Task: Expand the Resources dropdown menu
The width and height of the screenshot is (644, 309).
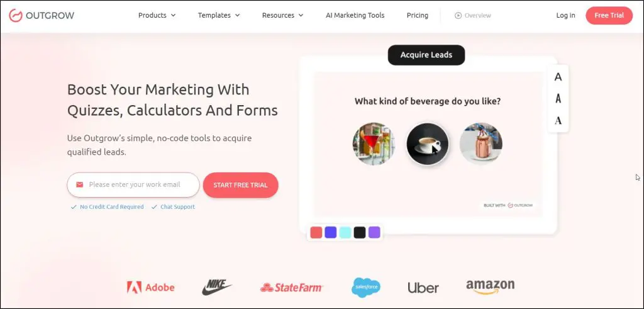Action: 282,15
